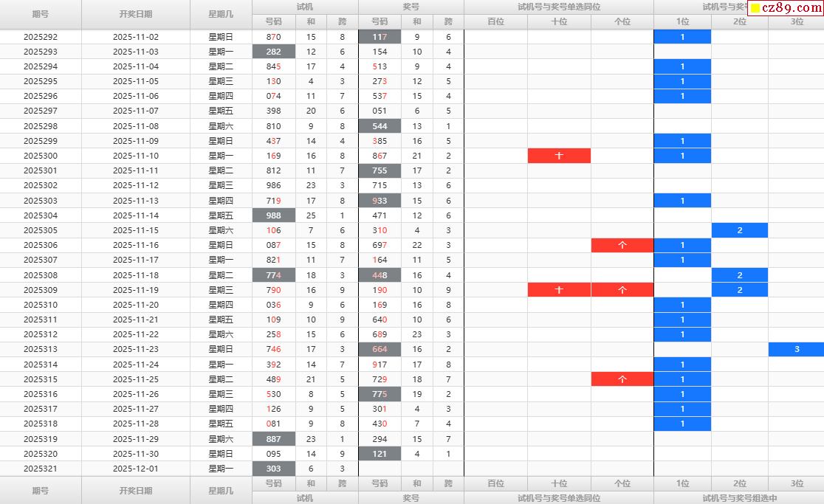Click the 期号 column header at top
Screen dimensions: 824x504
41,14
